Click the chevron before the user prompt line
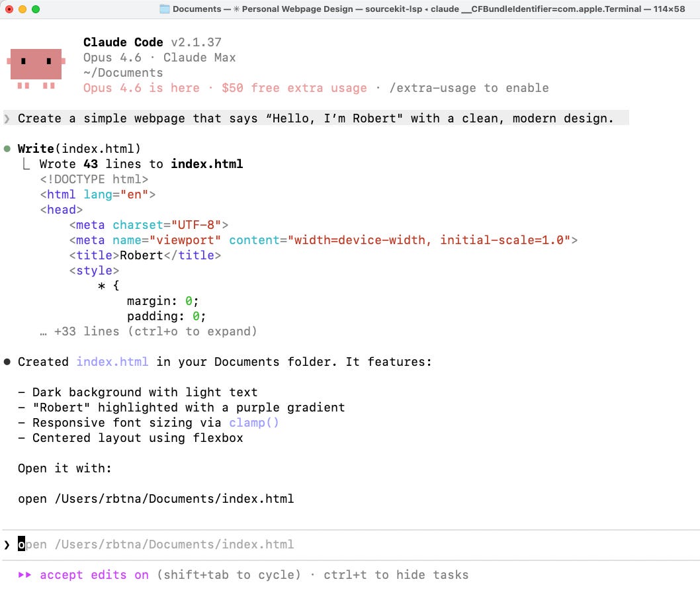700x606 pixels. [x=7, y=118]
